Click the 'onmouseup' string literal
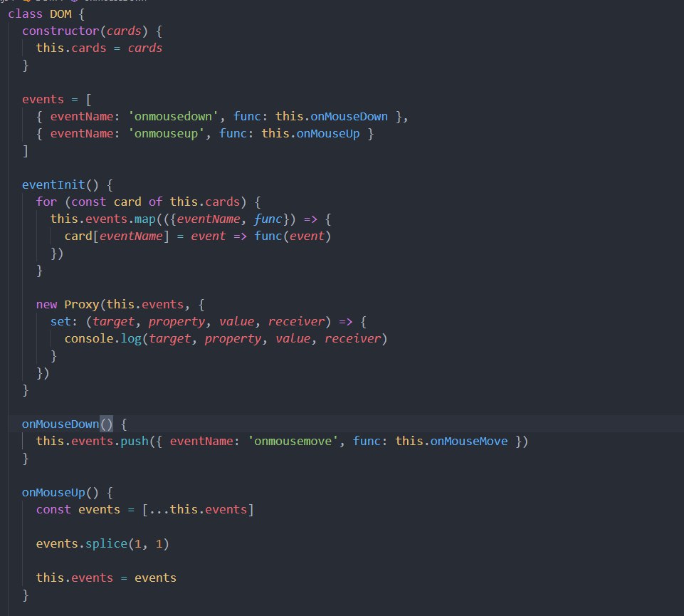This screenshot has width=684, height=616. point(166,134)
